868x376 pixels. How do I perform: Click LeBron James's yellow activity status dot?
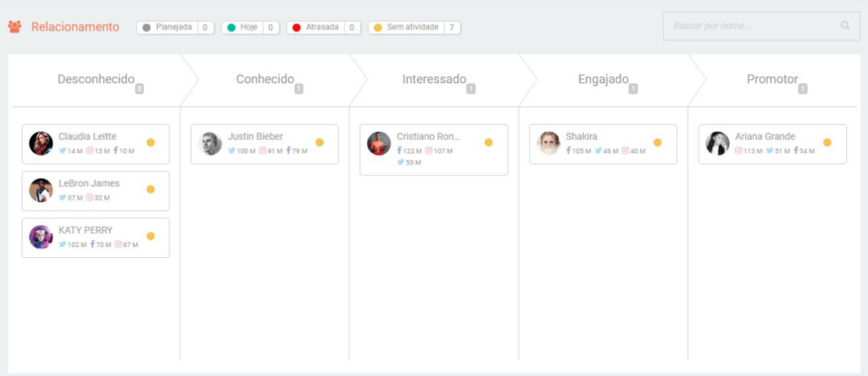[151, 189]
